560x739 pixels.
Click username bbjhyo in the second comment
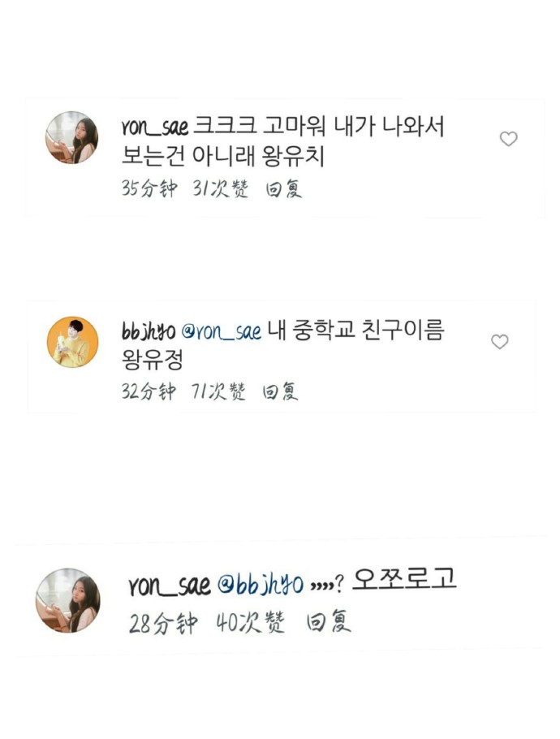tap(149, 331)
